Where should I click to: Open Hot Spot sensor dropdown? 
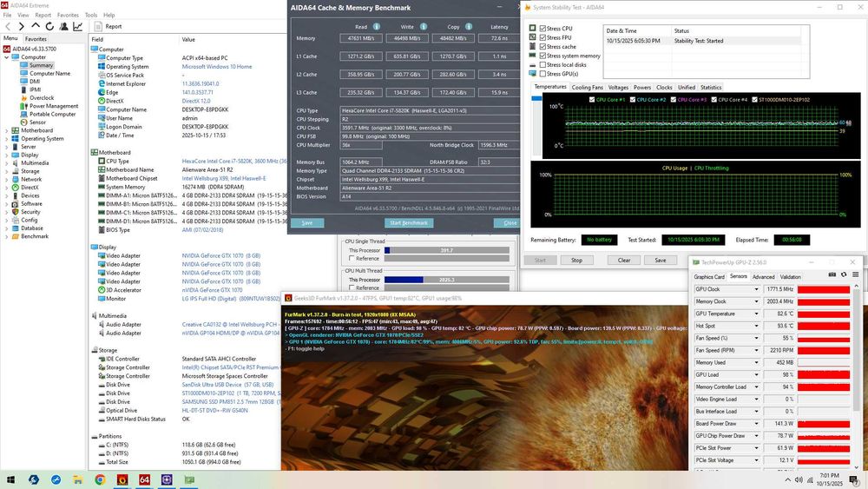coord(756,326)
